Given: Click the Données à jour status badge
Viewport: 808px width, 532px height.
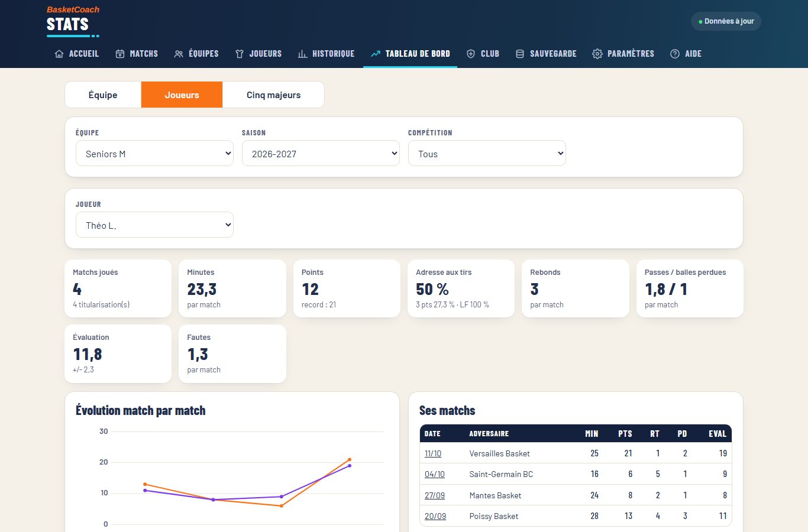Looking at the screenshot, I should (x=726, y=21).
